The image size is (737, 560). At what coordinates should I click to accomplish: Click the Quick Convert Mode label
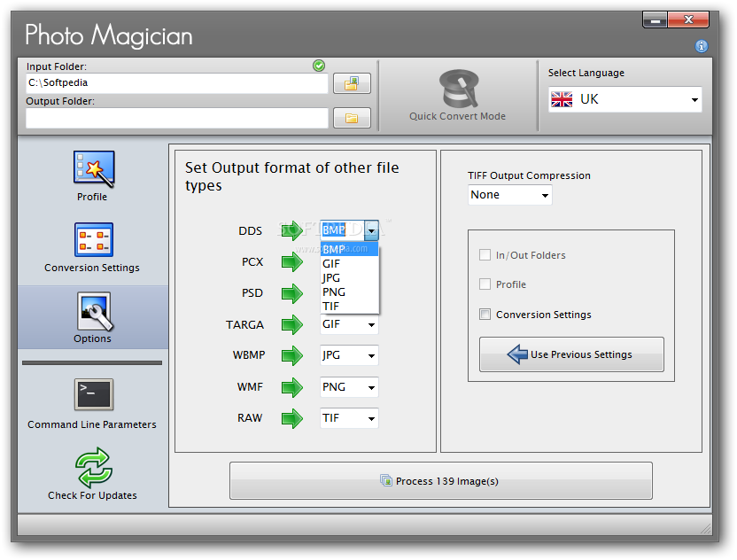pyautogui.click(x=457, y=116)
